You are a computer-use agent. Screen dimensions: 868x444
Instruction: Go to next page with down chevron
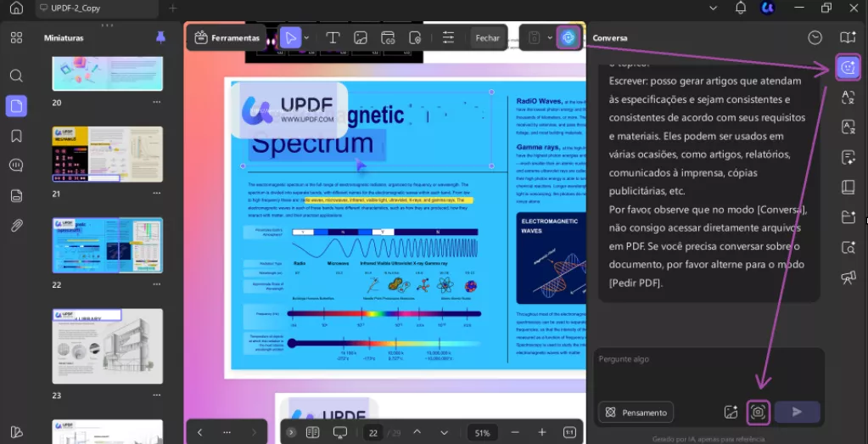coord(444,432)
